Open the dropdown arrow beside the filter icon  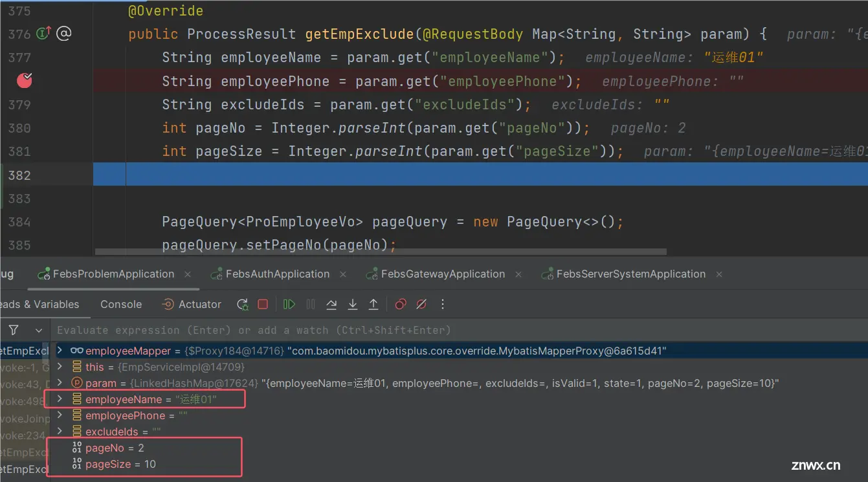[x=39, y=330]
